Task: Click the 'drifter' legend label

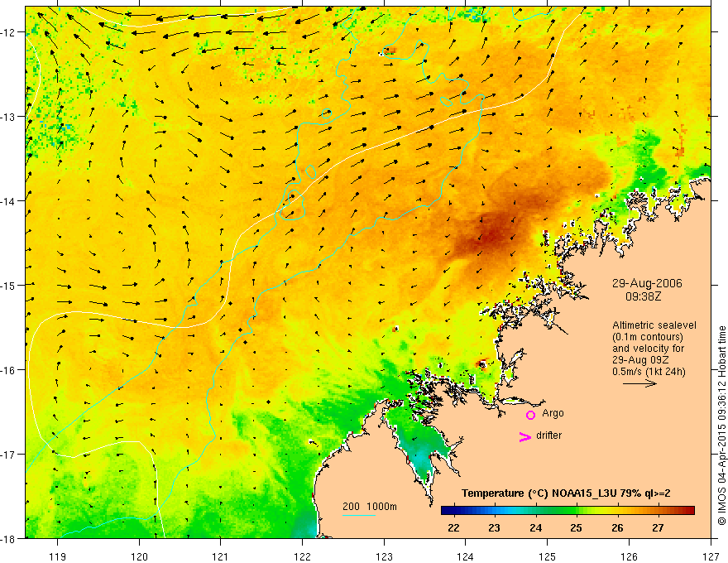Action: (x=548, y=435)
